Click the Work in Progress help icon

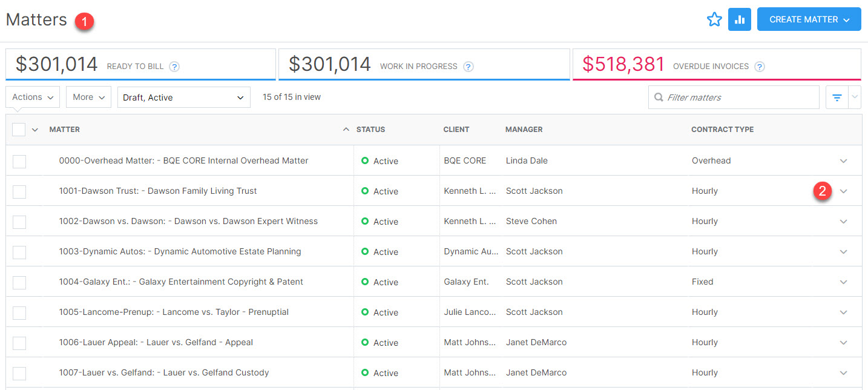coord(468,67)
